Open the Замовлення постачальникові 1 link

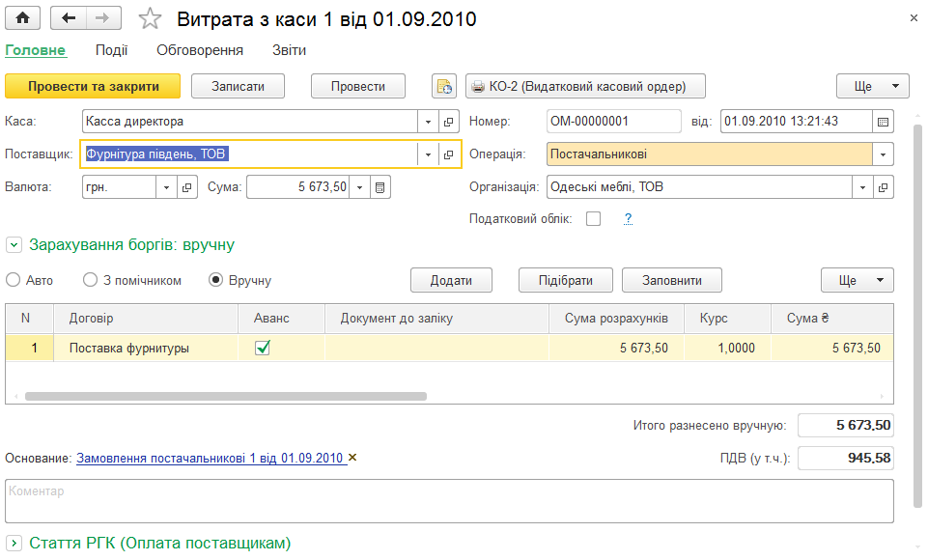[211, 459]
